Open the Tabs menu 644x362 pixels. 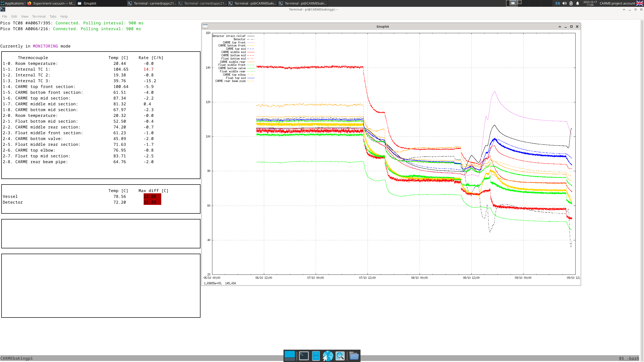[x=53, y=16]
